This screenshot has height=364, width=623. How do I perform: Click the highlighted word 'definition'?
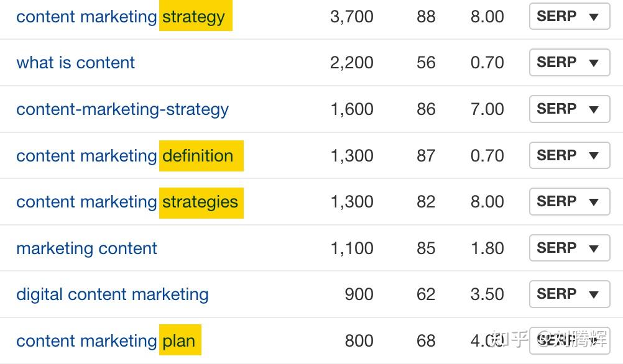(x=198, y=156)
